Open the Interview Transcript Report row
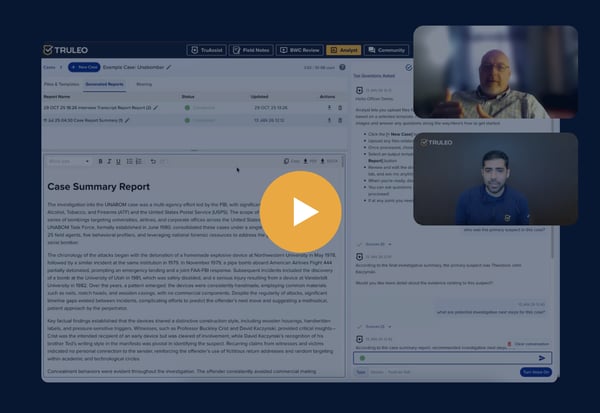The image size is (600, 413). (194, 108)
